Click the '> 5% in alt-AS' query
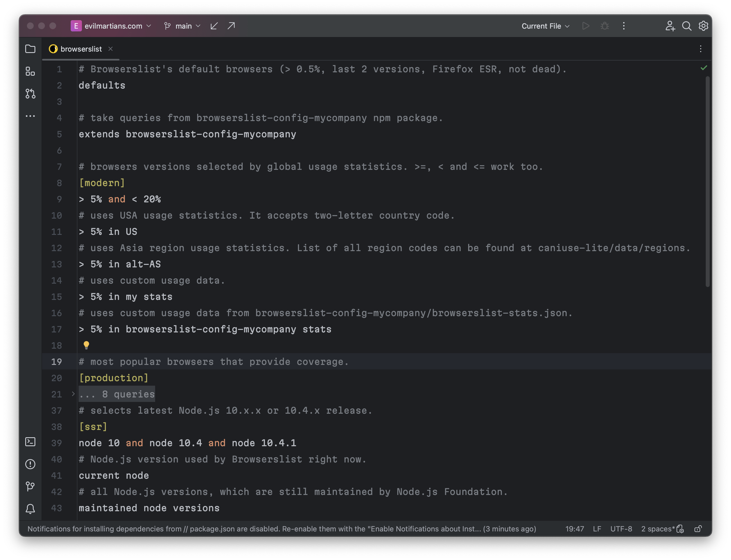 tap(120, 264)
